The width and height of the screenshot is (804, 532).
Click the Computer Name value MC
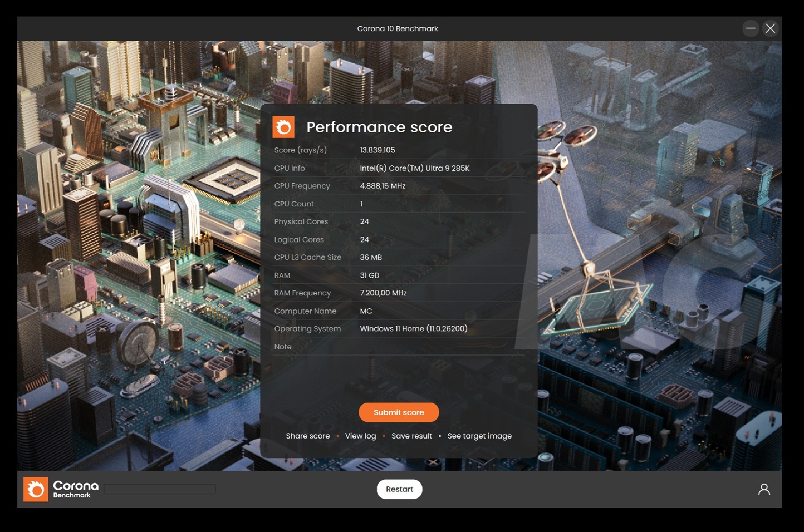point(366,311)
